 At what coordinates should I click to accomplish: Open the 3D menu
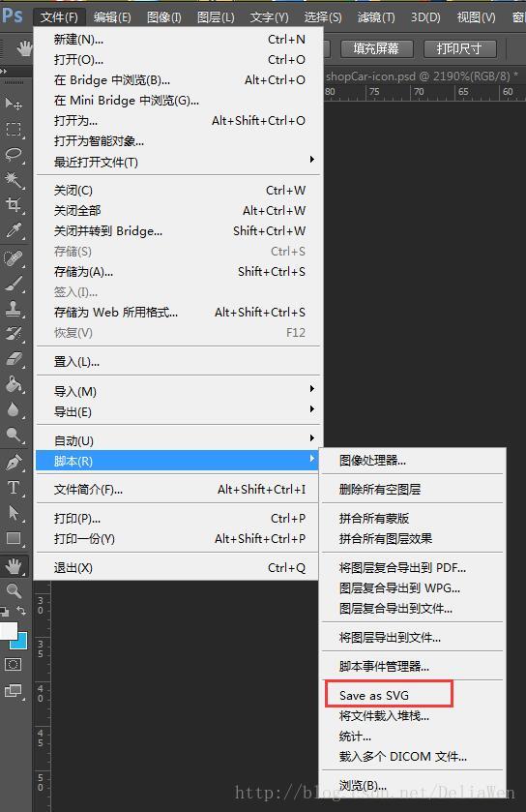[425, 17]
